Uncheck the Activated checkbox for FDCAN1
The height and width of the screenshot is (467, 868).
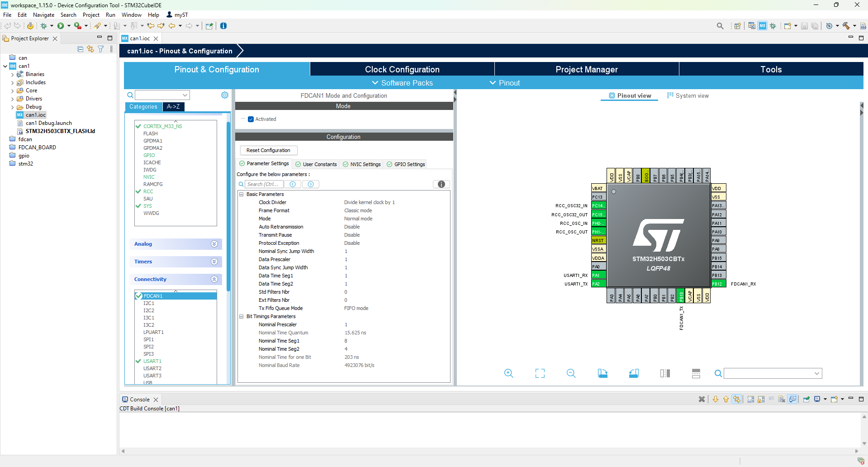(251, 119)
